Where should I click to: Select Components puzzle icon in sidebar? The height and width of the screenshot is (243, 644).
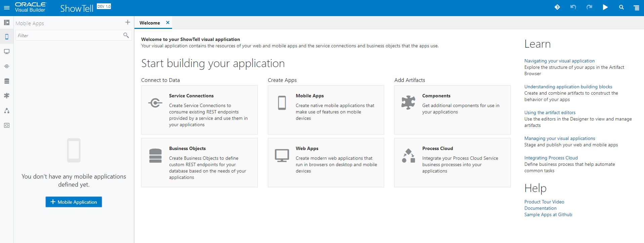click(7, 96)
